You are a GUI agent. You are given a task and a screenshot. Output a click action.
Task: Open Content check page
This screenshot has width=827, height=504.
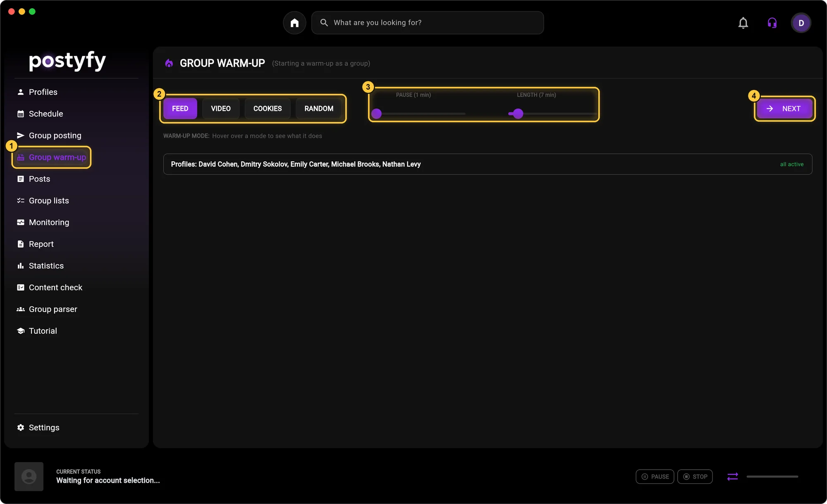click(55, 287)
